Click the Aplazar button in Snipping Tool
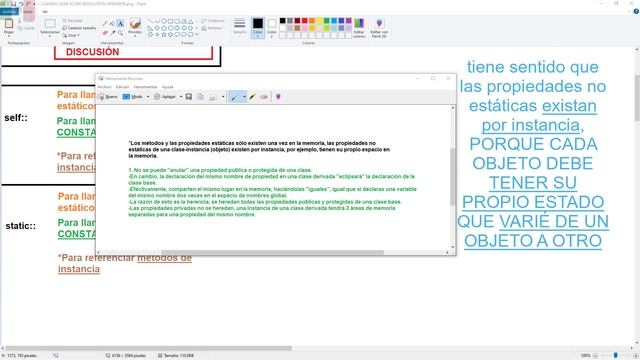Viewport: 640px width, 360px height. pos(165,97)
